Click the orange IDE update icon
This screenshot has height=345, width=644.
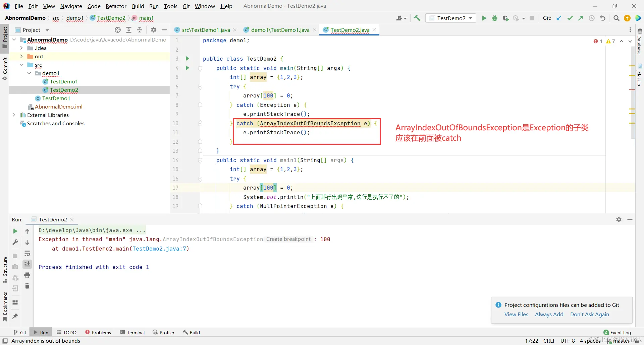point(627,18)
